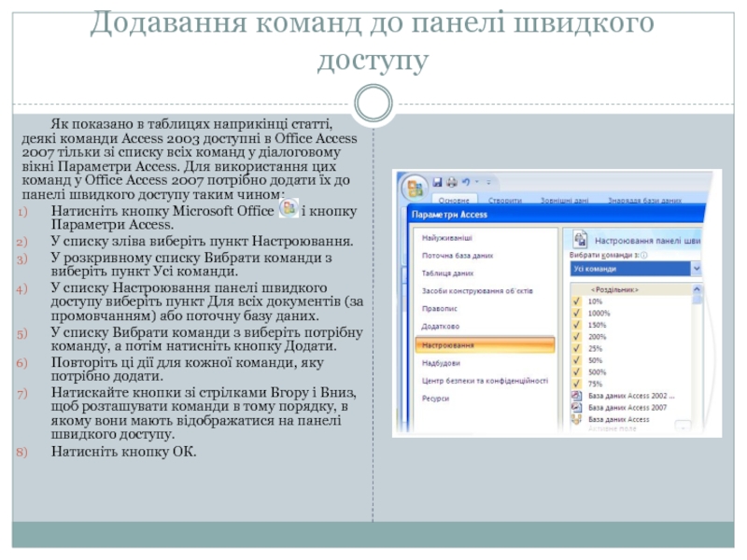Click the up arrow of commands list scrollbar
Image resolution: width=747 pixels, height=560 pixels.
coord(697,289)
